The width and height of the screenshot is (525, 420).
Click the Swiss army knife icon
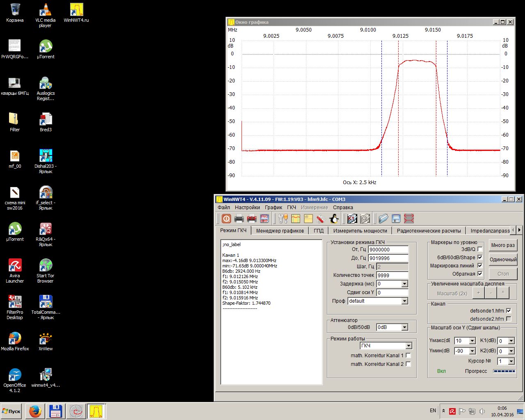click(x=321, y=219)
